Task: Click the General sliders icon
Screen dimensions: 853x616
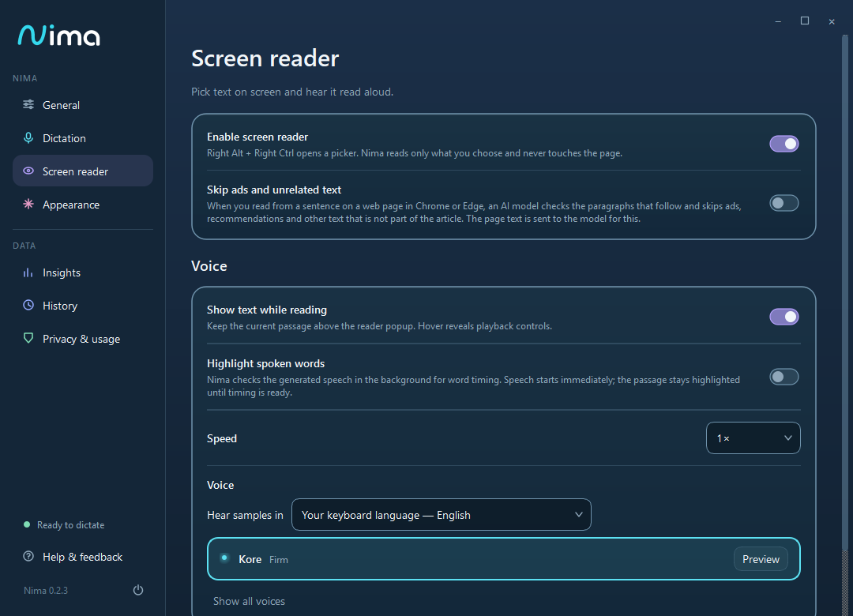Action: coord(28,104)
